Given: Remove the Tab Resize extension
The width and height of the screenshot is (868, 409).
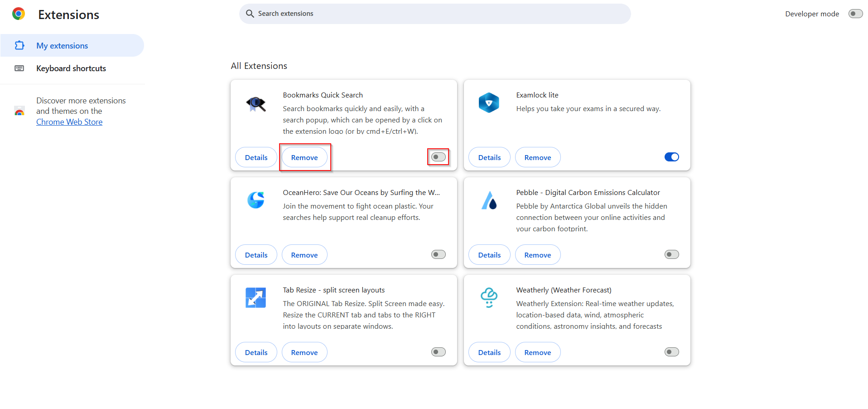Looking at the screenshot, I should pos(304,352).
